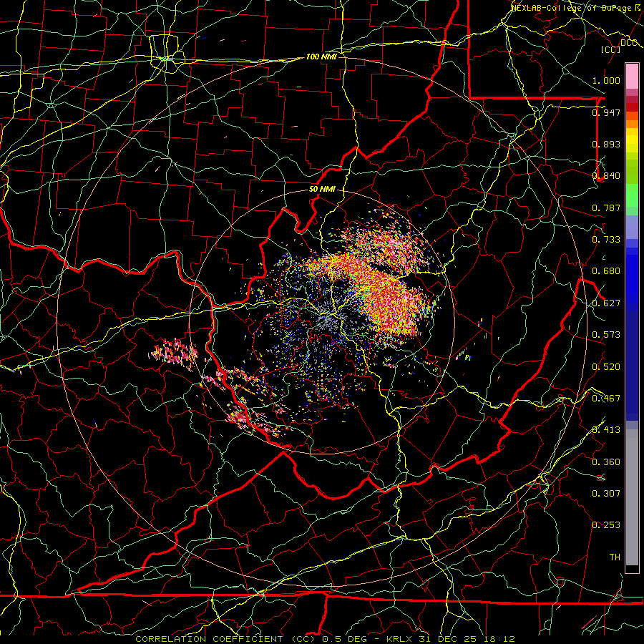Click the 0.5 DEG elevation text
The height and width of the screenshot is (644, 644).
point(344,639)
